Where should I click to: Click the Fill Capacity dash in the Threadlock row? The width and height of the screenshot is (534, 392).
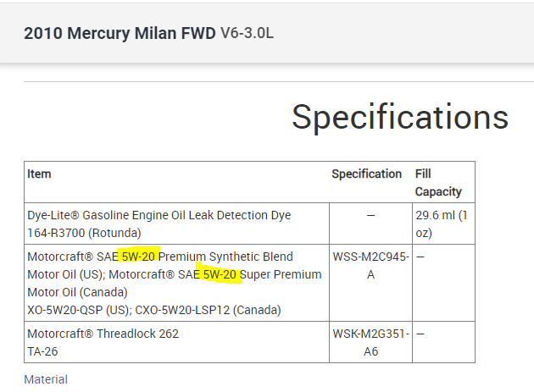tap(420, 334)
